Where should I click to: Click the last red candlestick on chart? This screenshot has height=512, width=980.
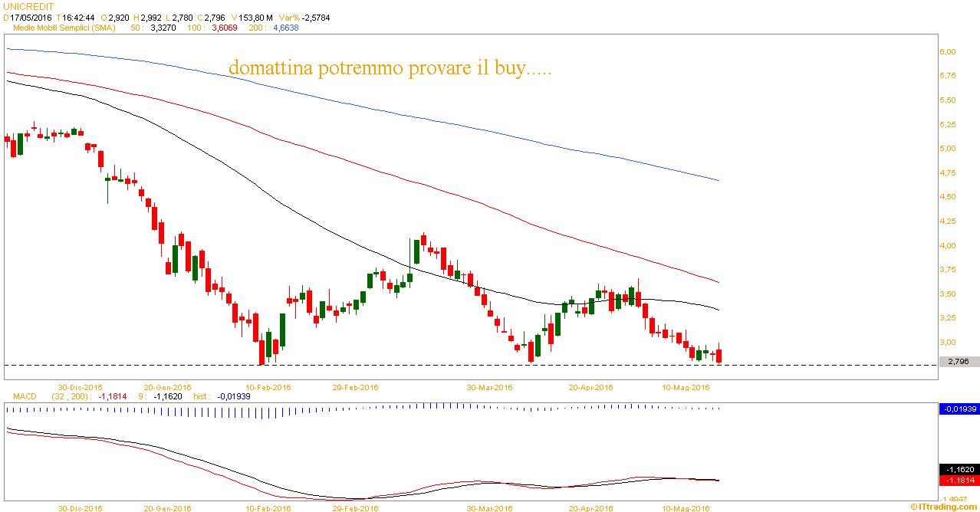[719, 356]
